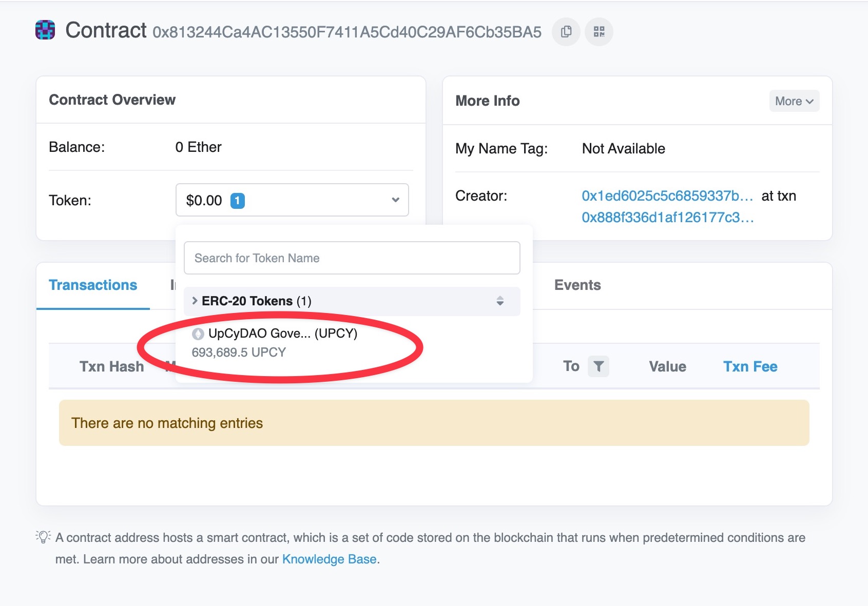Open the creator address 0x1ed6025c5c6859337b link
Screen dimensions: 868x606
pyautogui.click(x=667, y=196)
